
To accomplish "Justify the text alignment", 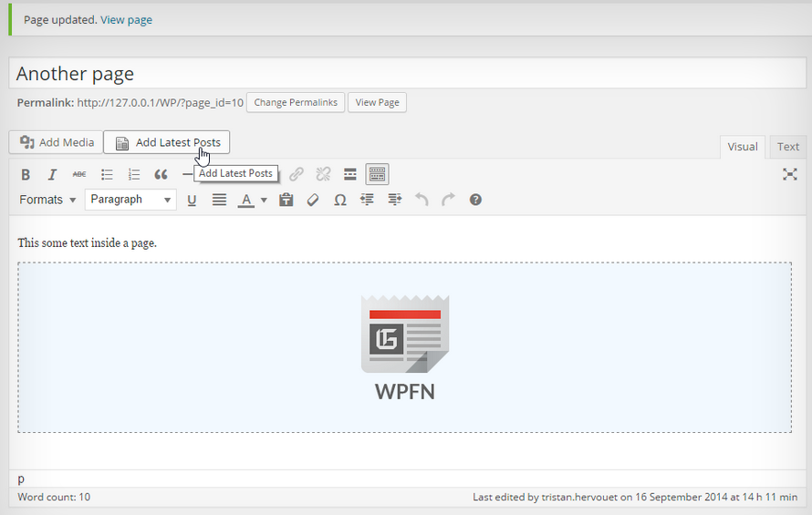I will 219,200.
